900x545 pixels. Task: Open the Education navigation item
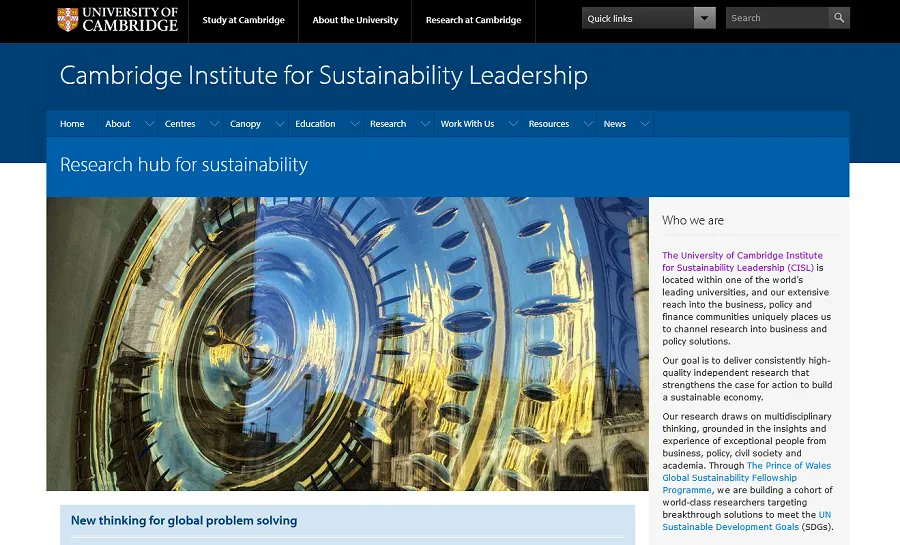pyautogui.click(x=315, y=124)
